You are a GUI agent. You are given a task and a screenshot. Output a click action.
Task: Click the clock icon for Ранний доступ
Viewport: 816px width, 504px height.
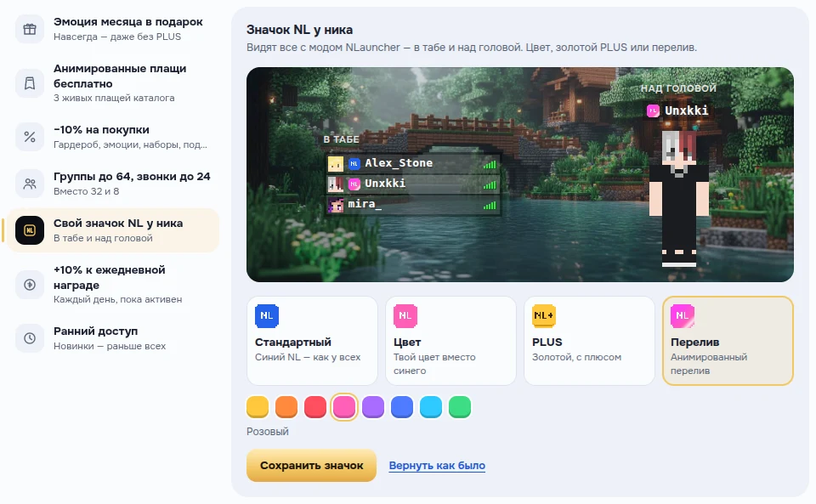tap(30, 338)
